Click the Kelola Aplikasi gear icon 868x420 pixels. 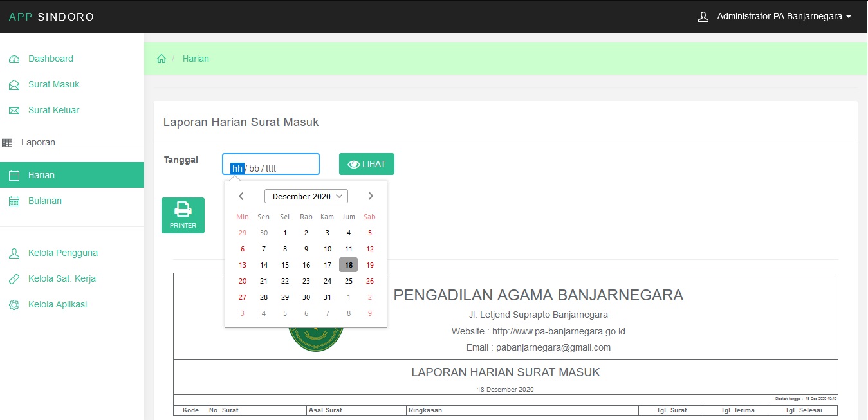point(14,305)
